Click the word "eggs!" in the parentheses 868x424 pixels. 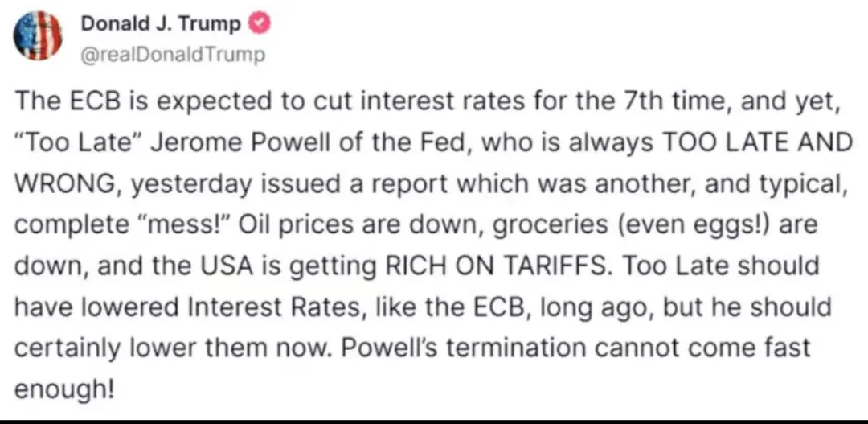[735, 224]
